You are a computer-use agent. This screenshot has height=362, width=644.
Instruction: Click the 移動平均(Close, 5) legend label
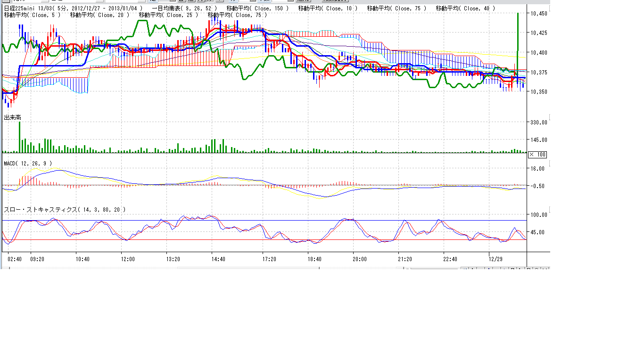32,15
